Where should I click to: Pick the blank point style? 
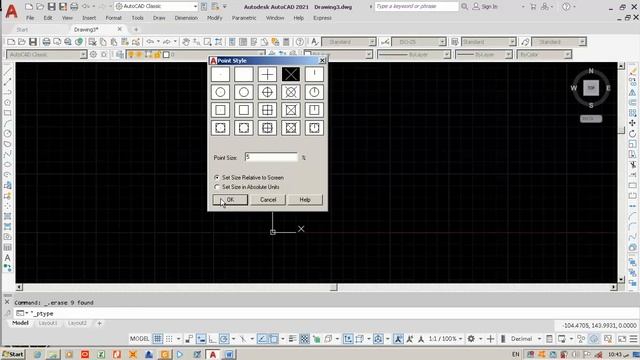pos(244,74)
